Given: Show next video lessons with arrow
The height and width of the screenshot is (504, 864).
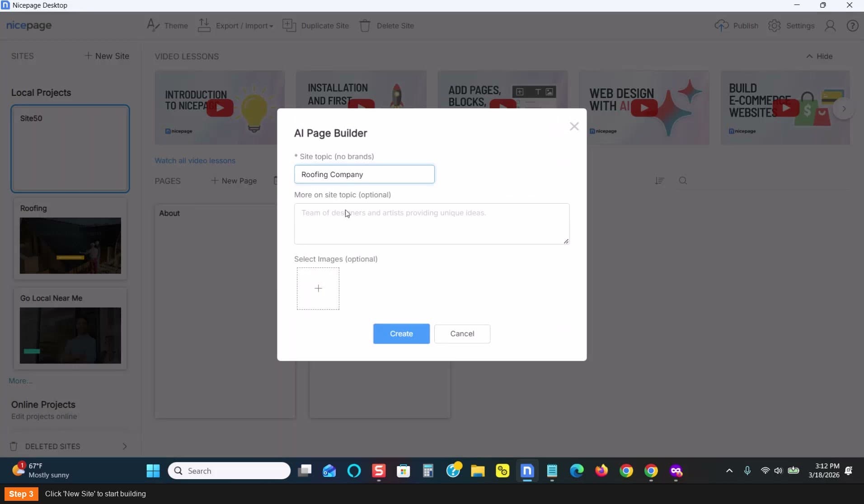Looking at the screenshot, I should tap(844, 109).
